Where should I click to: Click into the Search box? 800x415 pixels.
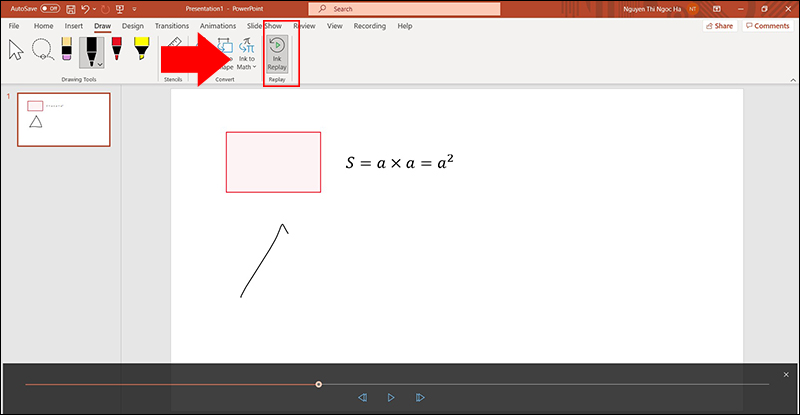point(404,9)
